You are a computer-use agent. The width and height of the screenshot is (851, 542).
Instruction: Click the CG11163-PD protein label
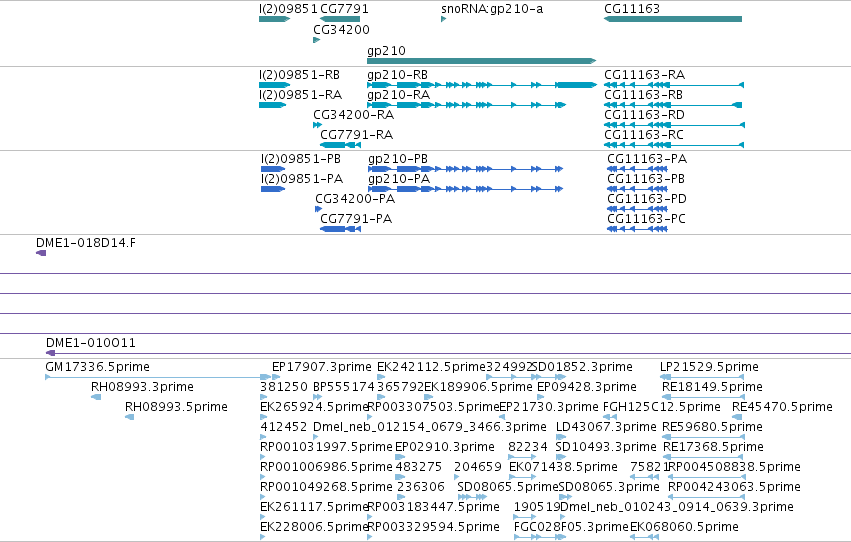pyautogui.click(x=647, y=199)
